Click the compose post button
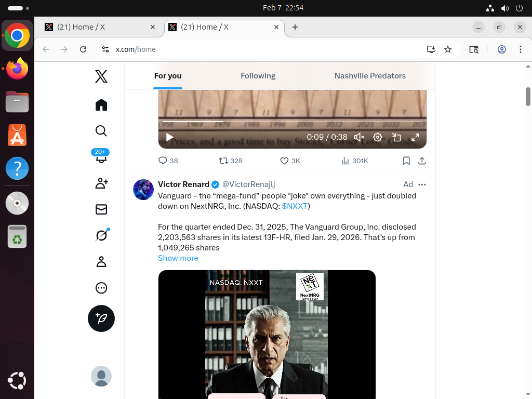The image size is (532, 399). 101,318
